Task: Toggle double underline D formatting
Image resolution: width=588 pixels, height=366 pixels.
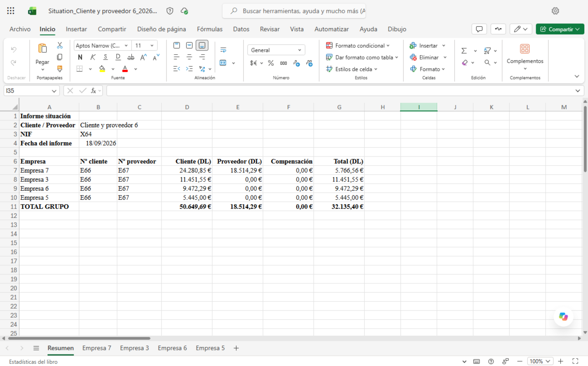Action: [118, 57]
